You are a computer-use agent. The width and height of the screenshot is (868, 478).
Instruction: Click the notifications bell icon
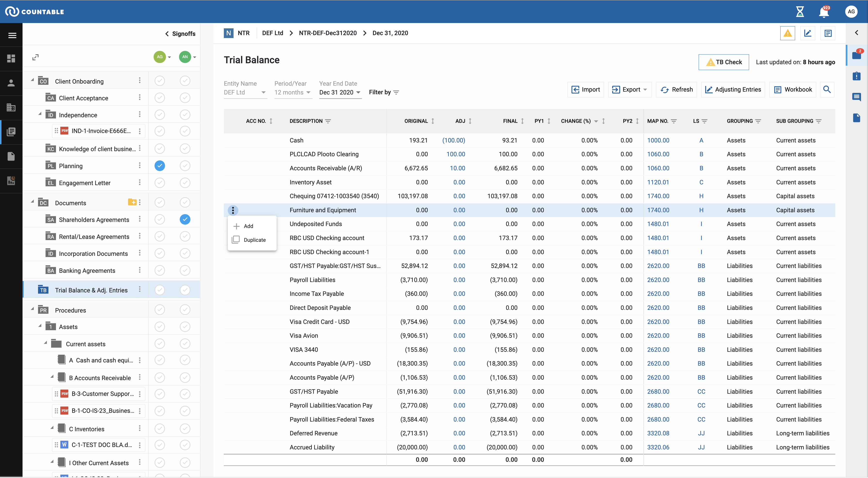(823, 12)
